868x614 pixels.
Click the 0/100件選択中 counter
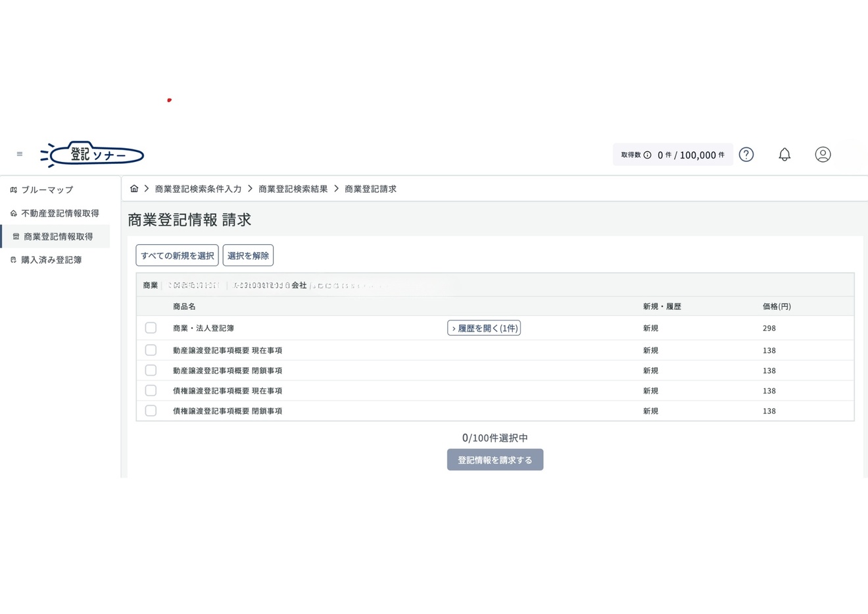tap(495, 438)
